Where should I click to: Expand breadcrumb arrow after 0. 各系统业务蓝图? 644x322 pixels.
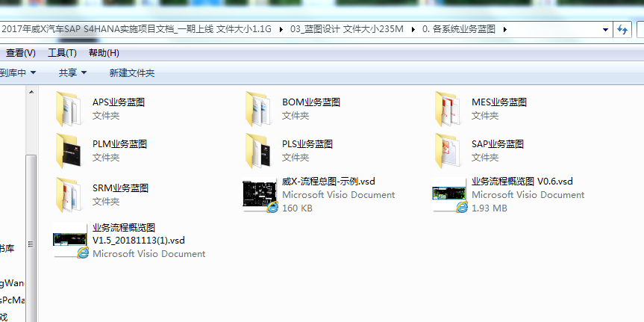tap(505, 29)
